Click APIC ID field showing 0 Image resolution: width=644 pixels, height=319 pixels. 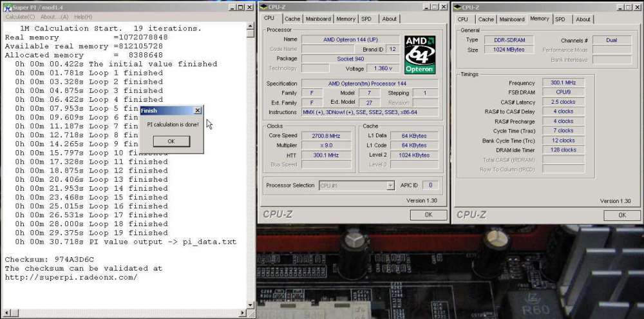tap(430, 186)
